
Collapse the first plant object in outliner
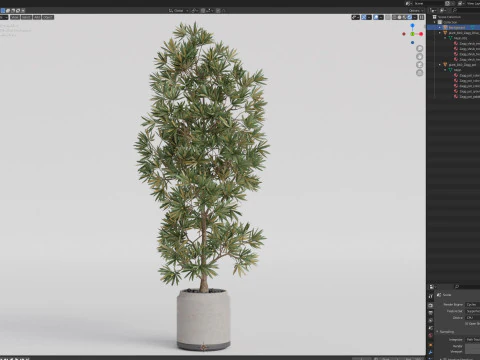point(440,33)
